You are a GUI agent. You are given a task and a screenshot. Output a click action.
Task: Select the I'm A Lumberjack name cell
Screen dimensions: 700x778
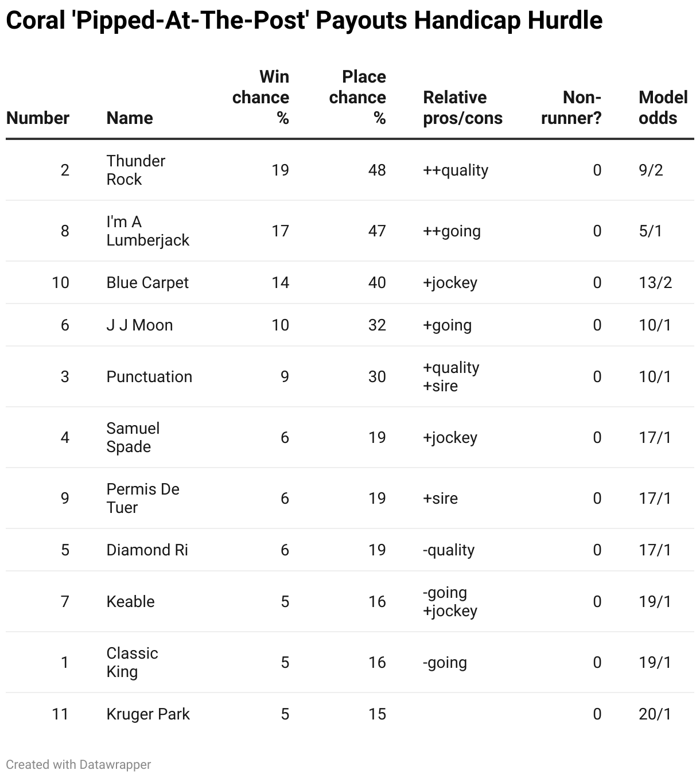click(147, 231)
